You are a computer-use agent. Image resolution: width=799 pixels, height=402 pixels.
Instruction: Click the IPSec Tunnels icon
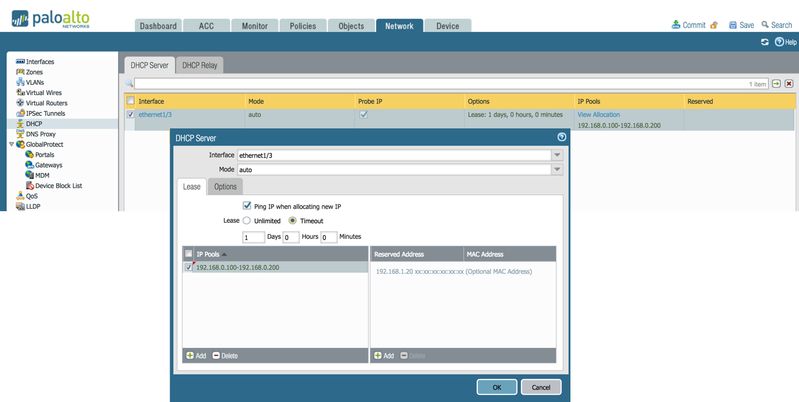(x=20, y=113)
